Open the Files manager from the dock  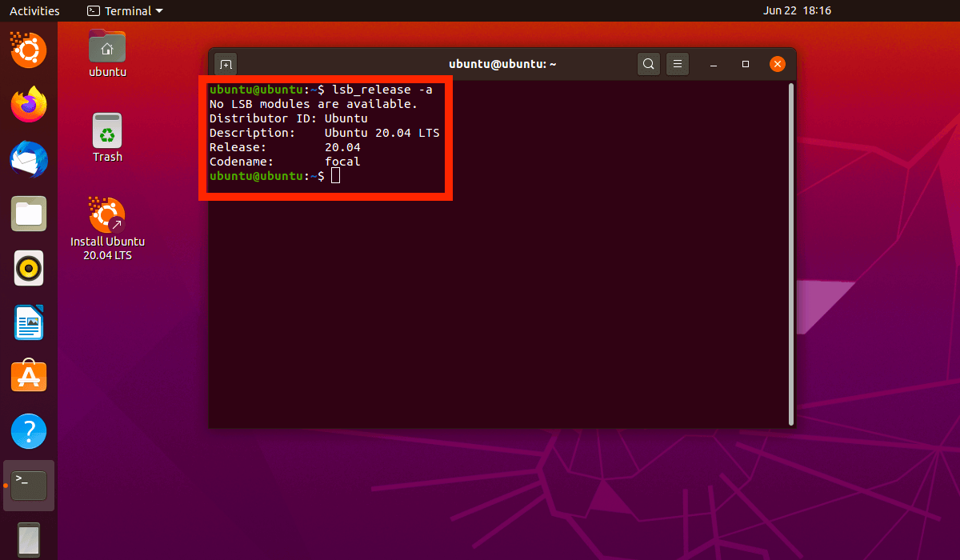[29, 214]
